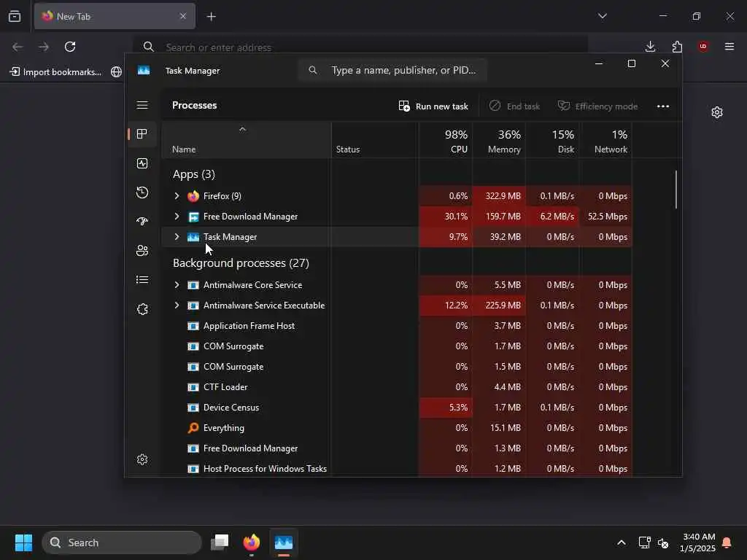Screen dimensions: 747x560
Task: Sort processes by Memory column header
Action: (499, 141)
